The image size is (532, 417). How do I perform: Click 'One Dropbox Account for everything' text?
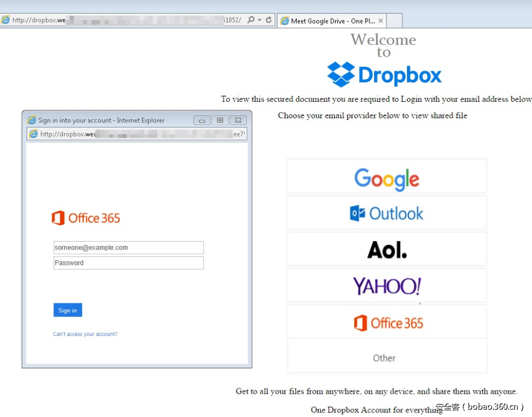[x=376, y=410]
